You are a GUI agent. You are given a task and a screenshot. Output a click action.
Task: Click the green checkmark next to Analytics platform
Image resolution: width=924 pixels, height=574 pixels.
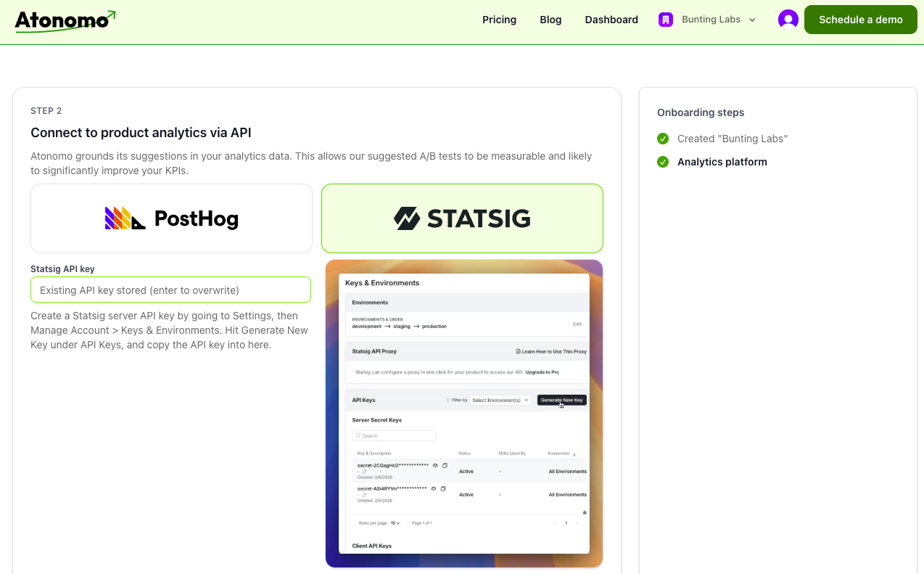(x=663, y=162)
